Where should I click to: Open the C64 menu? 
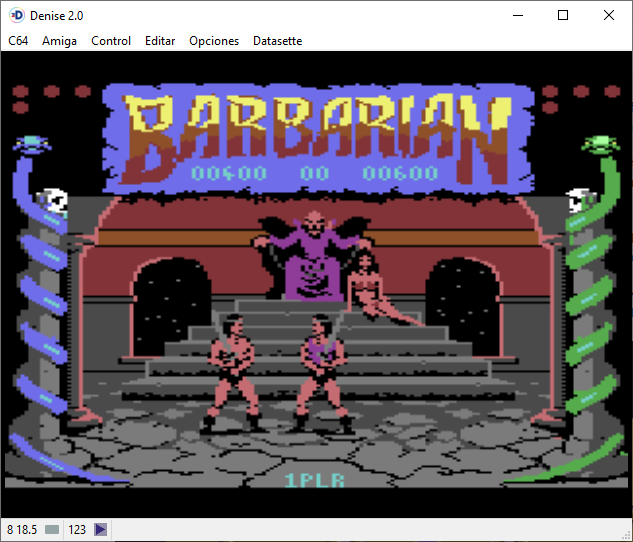click(18, 41)
